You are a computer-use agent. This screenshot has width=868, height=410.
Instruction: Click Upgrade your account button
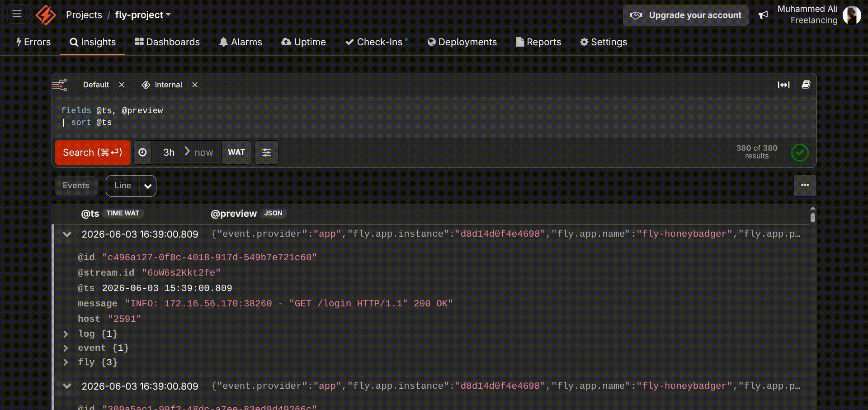(x=685, y=15)
